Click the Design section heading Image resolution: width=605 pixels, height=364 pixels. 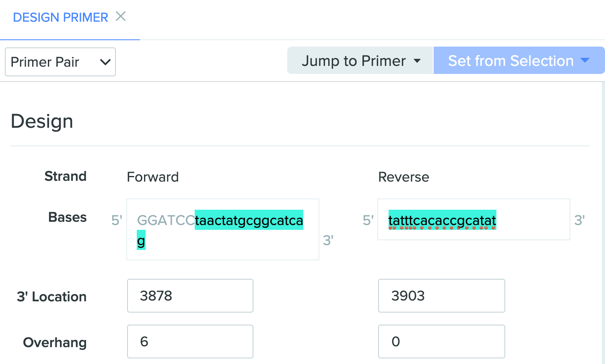42,121
